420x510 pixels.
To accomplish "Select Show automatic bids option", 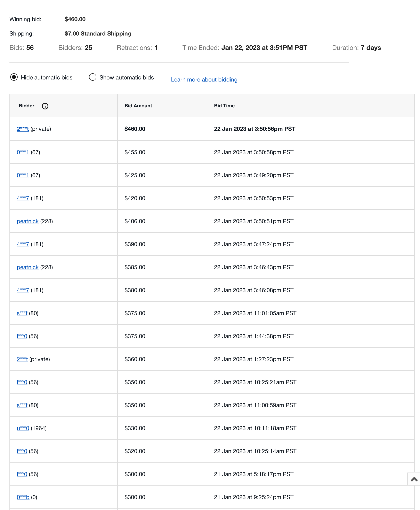I will (93, 77).
